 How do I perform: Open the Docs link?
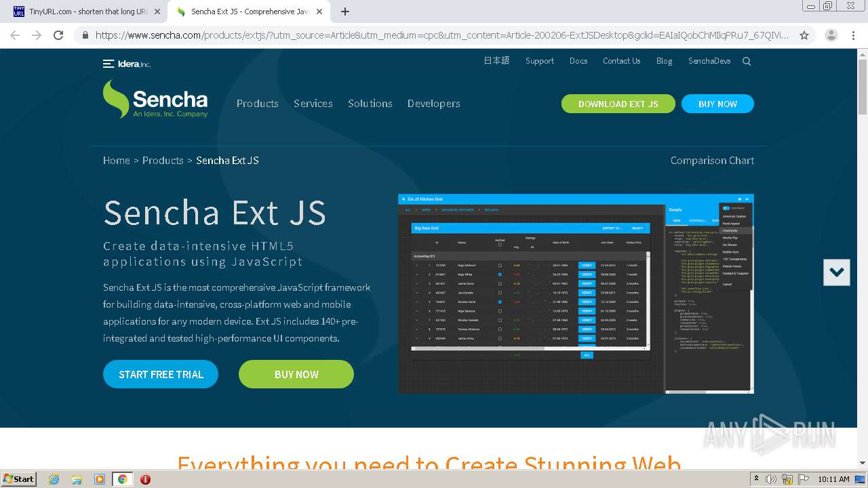pos(578,61)
